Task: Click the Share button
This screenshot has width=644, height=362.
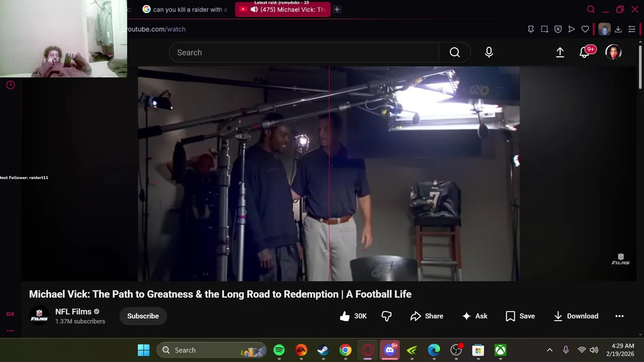Action: [x=427, y=316]
